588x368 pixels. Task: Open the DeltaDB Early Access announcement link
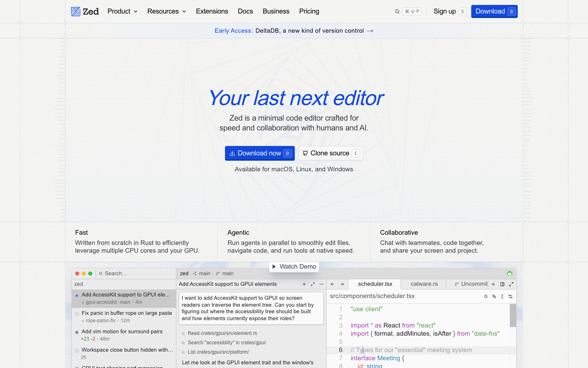(294, 31)
